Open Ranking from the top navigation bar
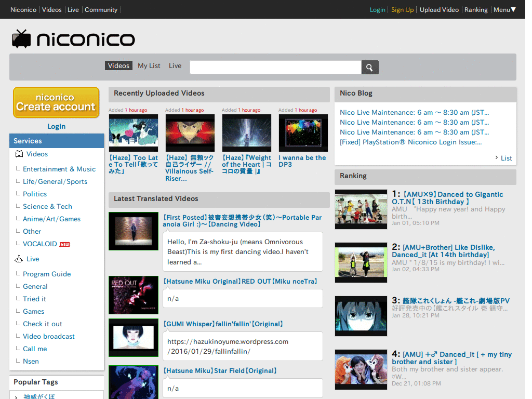 (476, 9)
